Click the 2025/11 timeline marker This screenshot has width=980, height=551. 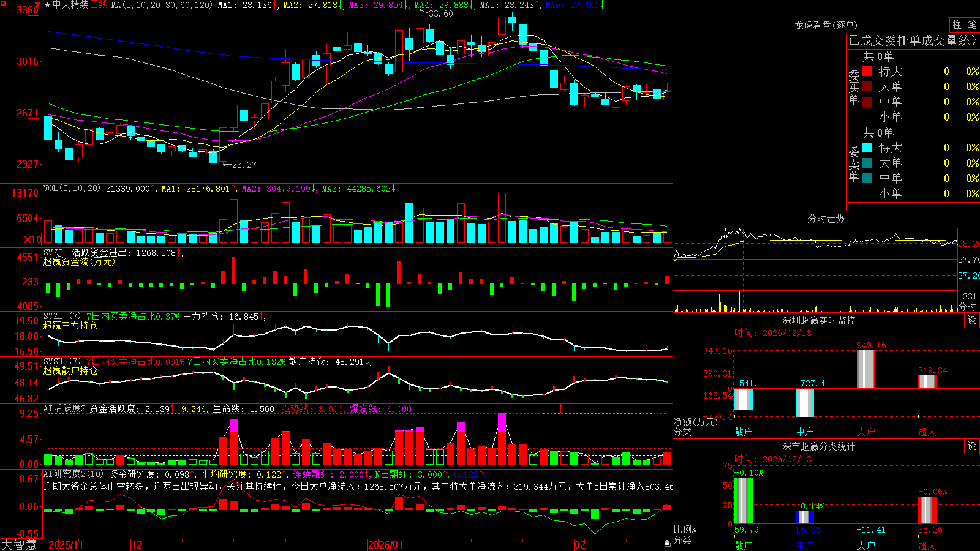[66, 545]
